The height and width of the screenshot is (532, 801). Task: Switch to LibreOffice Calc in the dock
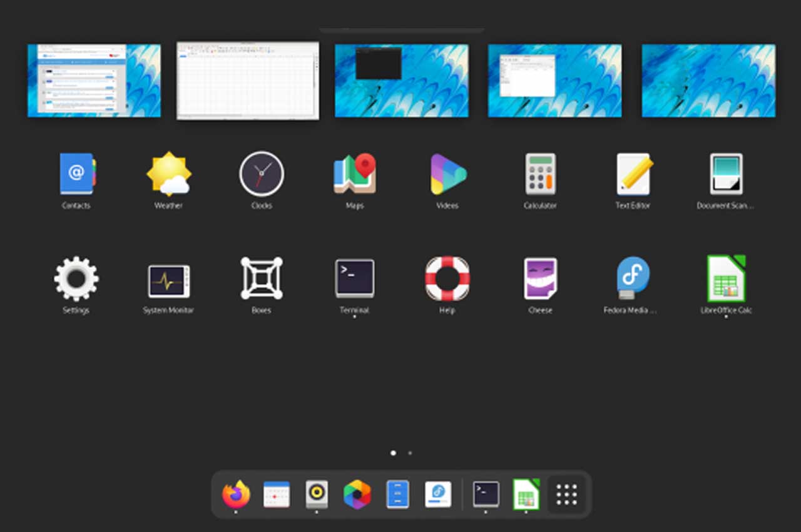coord(526,494)
